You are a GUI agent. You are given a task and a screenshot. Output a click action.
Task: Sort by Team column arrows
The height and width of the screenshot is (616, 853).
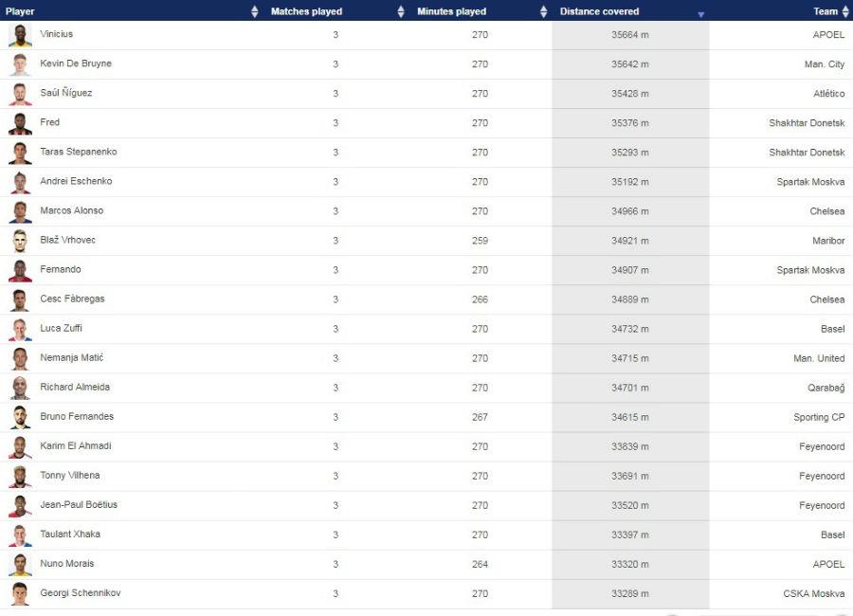pyautogui.click(x=844, y=11)
